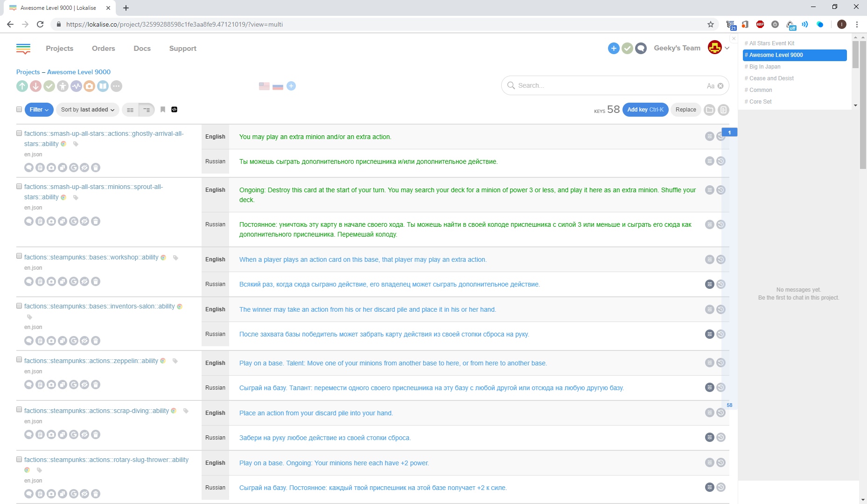The image size is (867, 504).
Task: Open the Support menu
Action: (x=182, y=48)
